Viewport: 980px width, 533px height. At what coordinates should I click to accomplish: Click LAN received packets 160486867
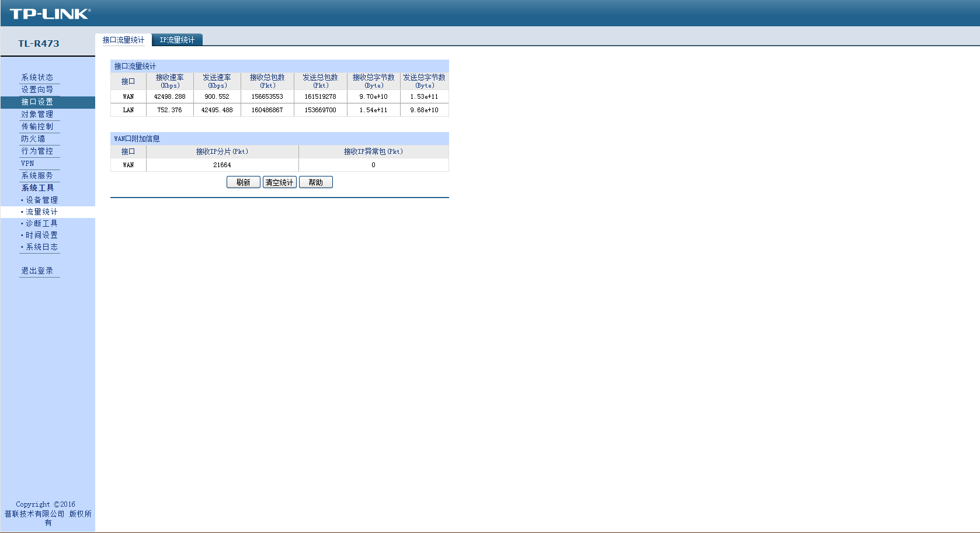point(267,110)
